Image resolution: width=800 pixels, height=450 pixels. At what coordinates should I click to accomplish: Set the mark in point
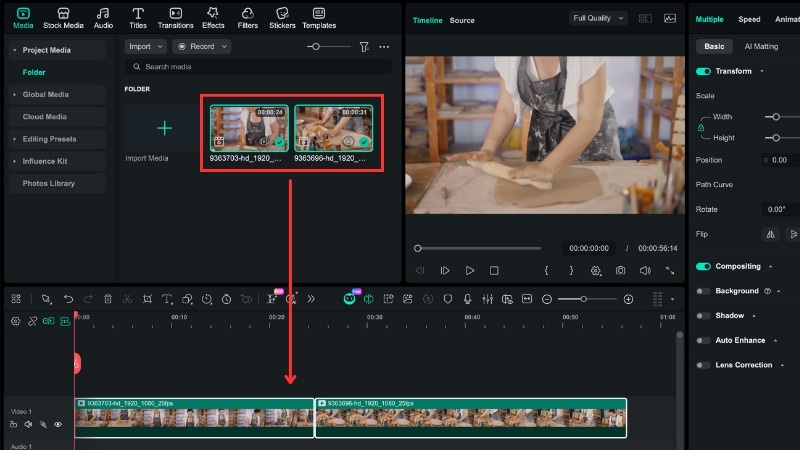click(x=546, y=270)
